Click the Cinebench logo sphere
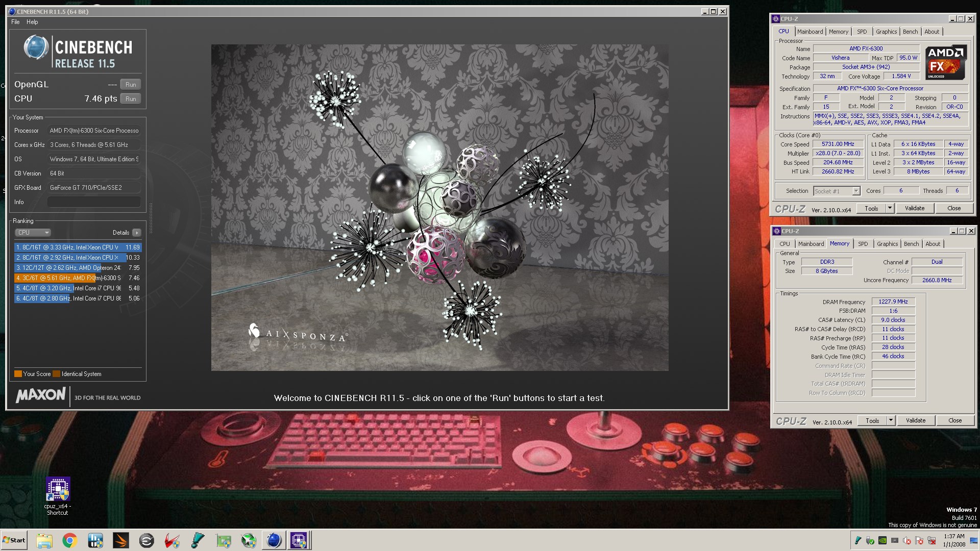The image size is (980, 551). click(36, 48)
